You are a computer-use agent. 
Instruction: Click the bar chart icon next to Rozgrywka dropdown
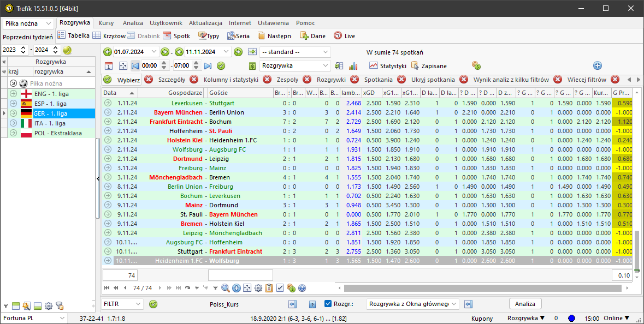point(353,66)
